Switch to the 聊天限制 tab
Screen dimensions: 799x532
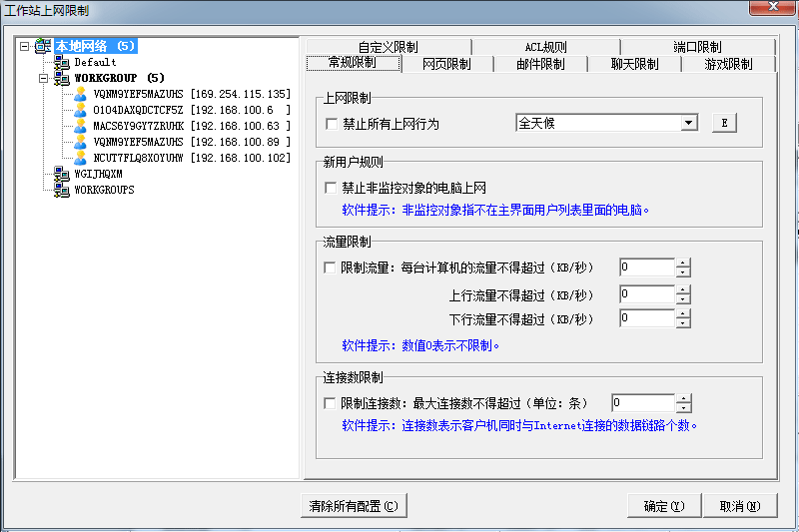coord(634,64)
